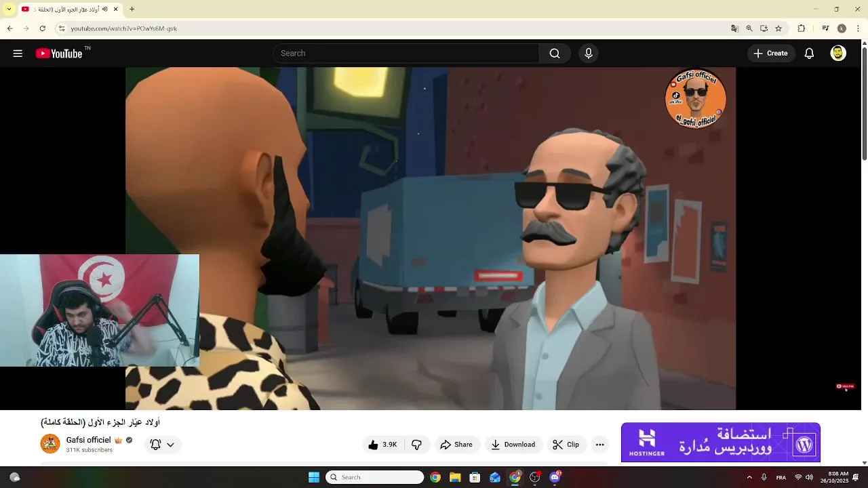Open Outlook from the taskbar

[495, 477]
